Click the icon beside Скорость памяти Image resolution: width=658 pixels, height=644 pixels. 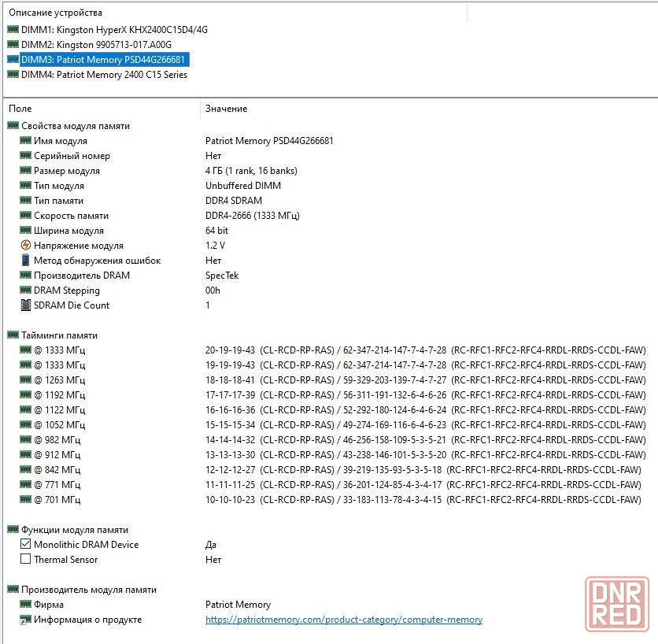[x=26, y=216]
